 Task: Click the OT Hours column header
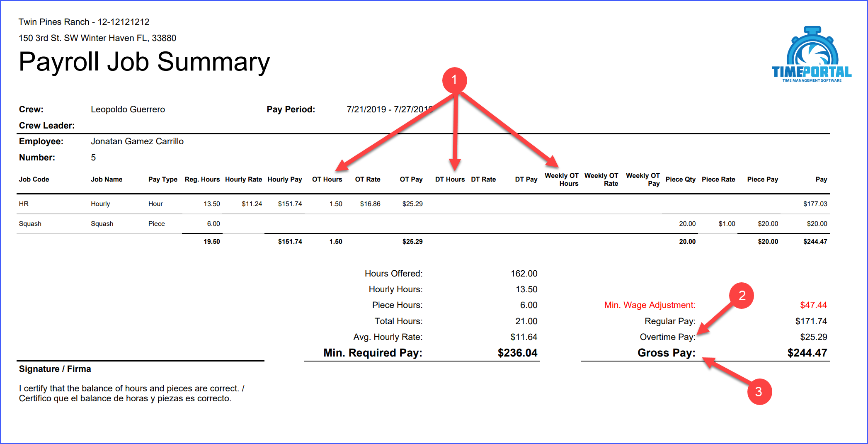click(x=327, y=180)
